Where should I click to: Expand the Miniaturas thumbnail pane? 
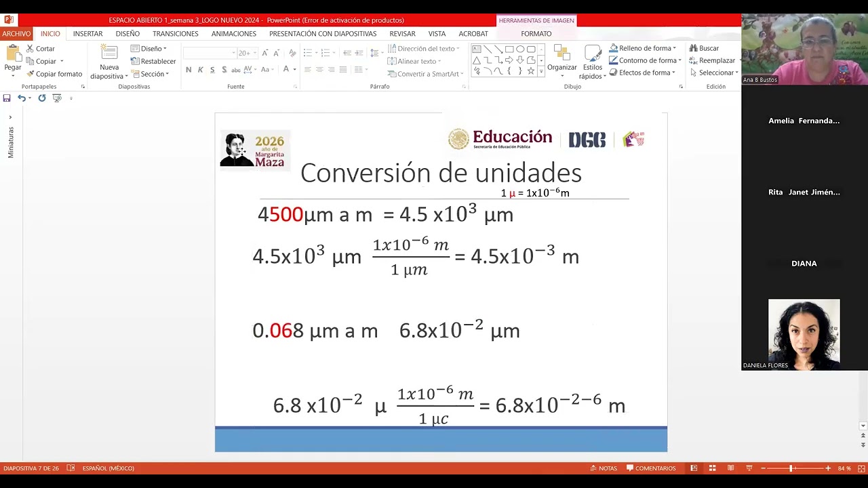click(10, 117)
